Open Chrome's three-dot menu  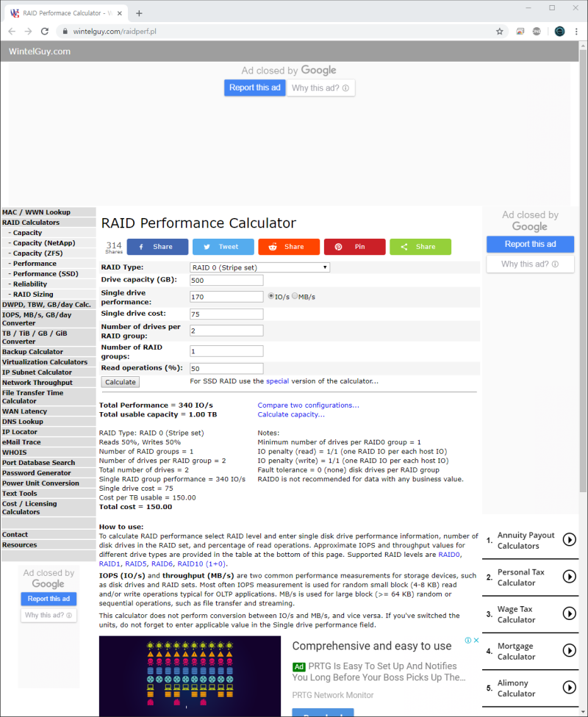point(576,32)
